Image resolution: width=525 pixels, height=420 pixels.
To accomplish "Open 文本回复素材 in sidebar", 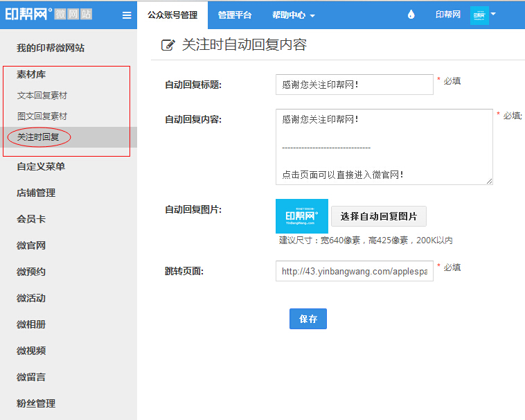I will pos(42,96).
